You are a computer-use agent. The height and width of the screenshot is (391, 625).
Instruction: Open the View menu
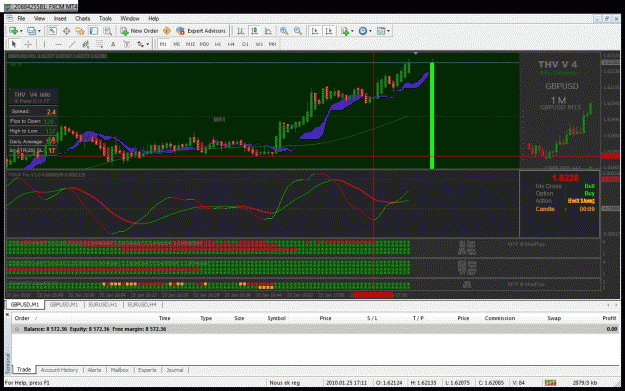(39, 19)
